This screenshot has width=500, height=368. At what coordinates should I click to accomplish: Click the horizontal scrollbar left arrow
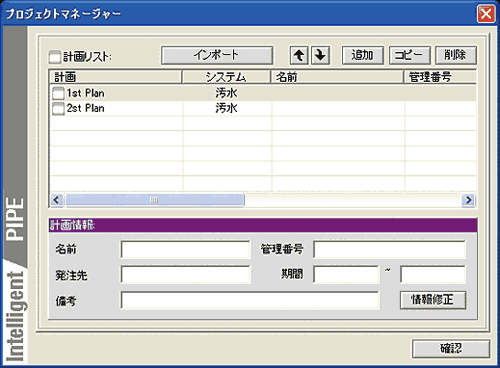57,200
